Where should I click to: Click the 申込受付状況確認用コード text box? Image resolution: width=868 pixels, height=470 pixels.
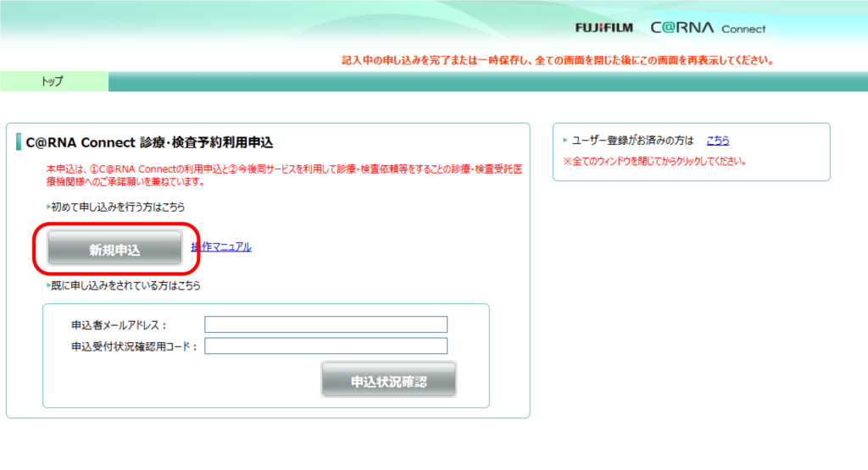point(325,346)
